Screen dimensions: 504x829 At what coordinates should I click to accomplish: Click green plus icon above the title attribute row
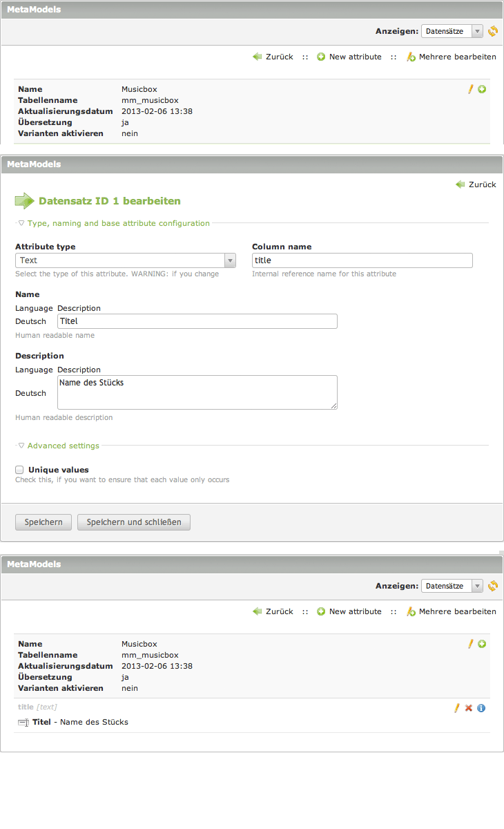click(482, 644)
